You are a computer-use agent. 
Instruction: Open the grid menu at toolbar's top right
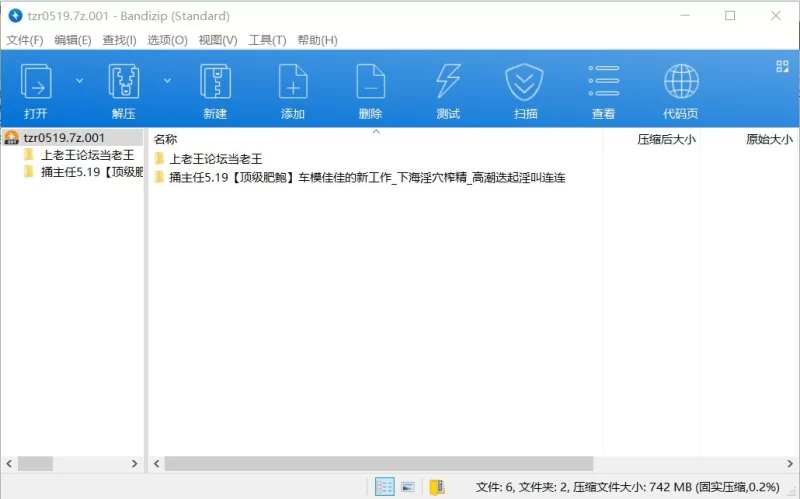(x=782, y=67)
